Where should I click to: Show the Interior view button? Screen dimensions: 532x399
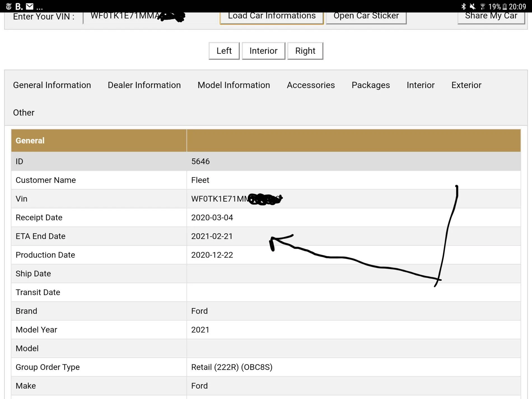pyautogui.click(x=263, y=51)
